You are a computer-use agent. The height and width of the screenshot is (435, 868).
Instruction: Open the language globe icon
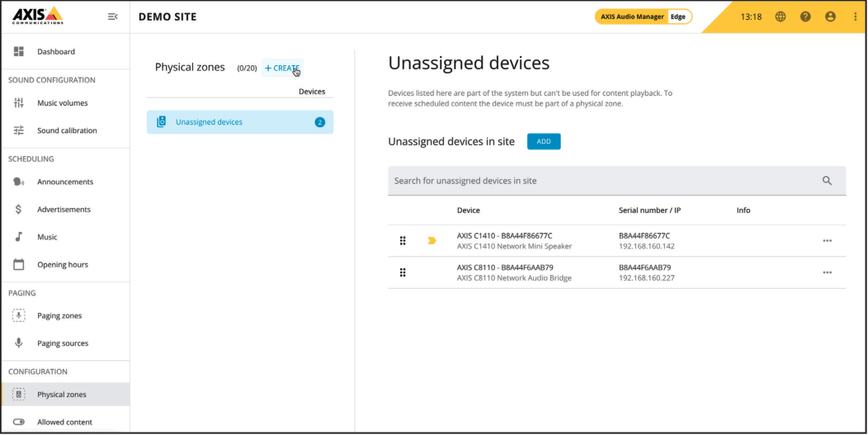tap(781, 17)
